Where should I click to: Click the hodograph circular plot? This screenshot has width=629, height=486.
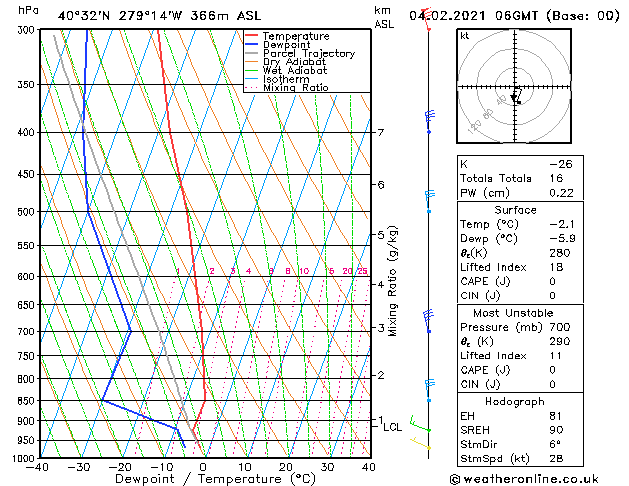coord(514,86)
